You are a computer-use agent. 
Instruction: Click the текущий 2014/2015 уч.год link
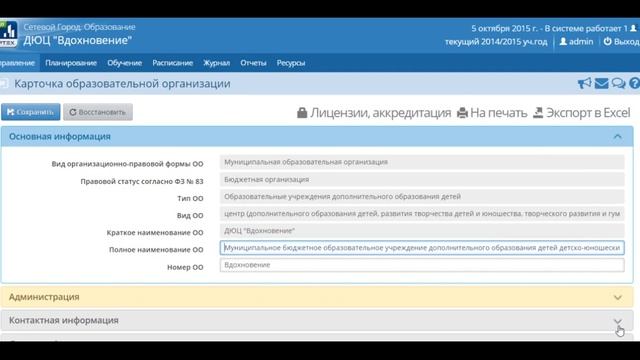pyautogui.click(x=496, y=42)
